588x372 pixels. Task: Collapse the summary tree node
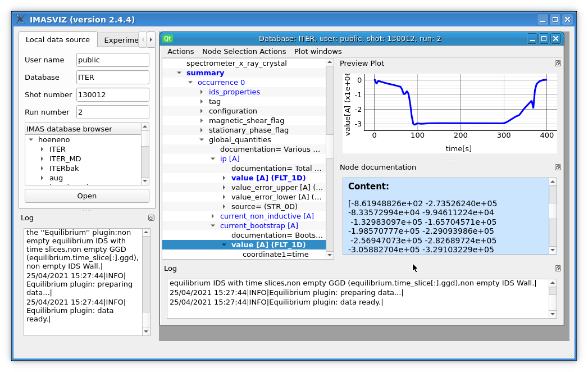(x=179, y=73)
